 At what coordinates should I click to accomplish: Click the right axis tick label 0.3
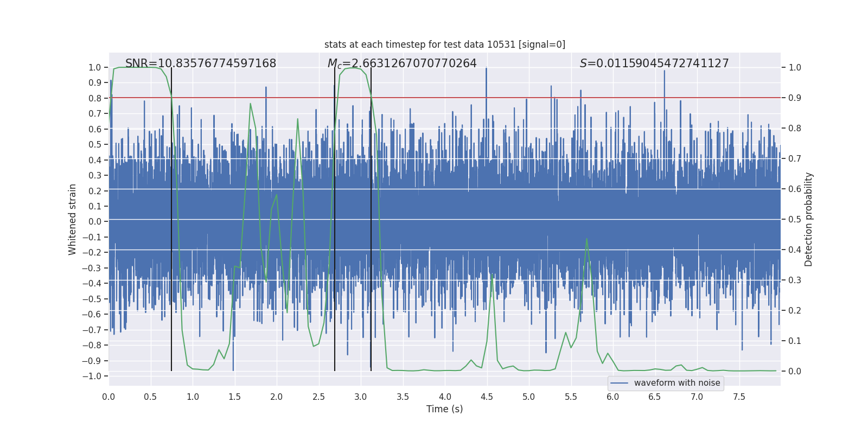(x=795, y=280)
